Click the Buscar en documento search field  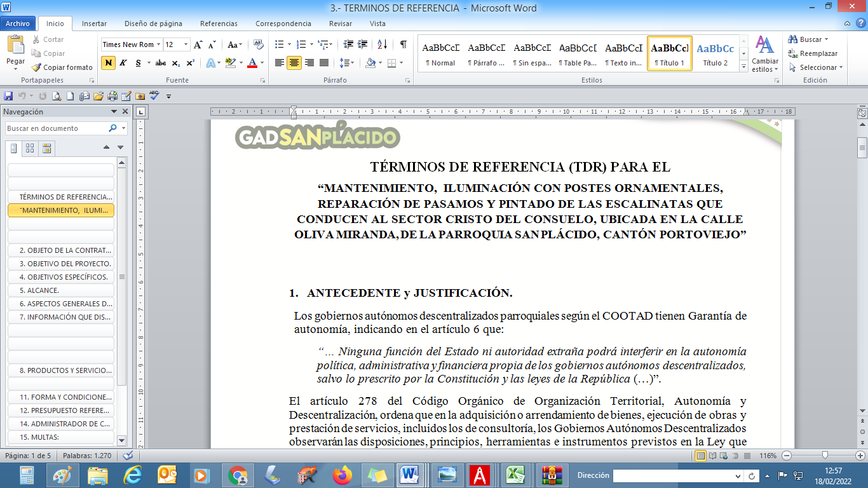coord(56,128)
